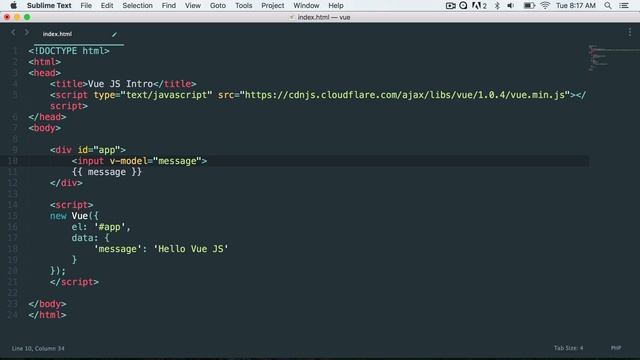Click the battery status icon
Screen dimensions: 640x360
coord(529,6)
